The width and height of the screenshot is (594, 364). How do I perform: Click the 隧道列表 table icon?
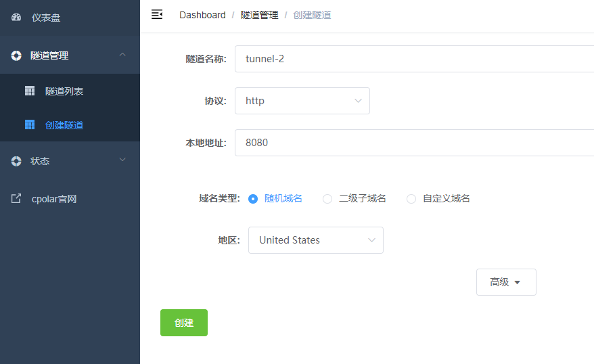(x=30, y=91)
